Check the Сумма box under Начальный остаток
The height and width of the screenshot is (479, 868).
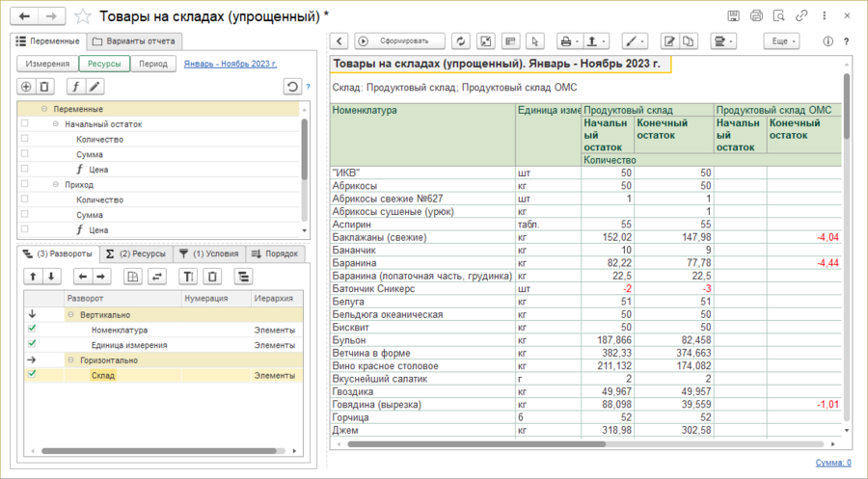coord(24,153)
